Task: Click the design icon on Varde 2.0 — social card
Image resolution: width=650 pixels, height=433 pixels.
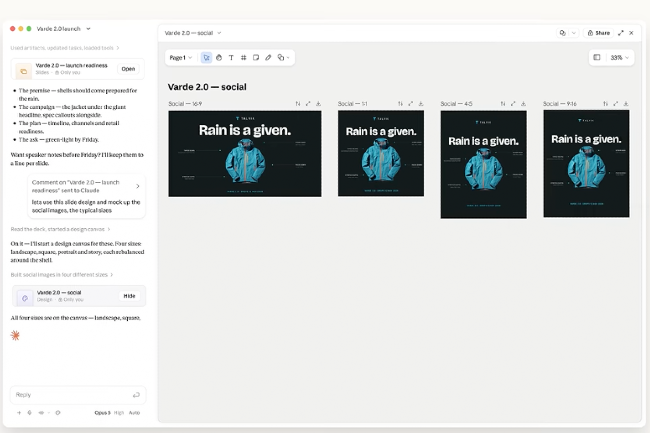Action: pos(25,298)
